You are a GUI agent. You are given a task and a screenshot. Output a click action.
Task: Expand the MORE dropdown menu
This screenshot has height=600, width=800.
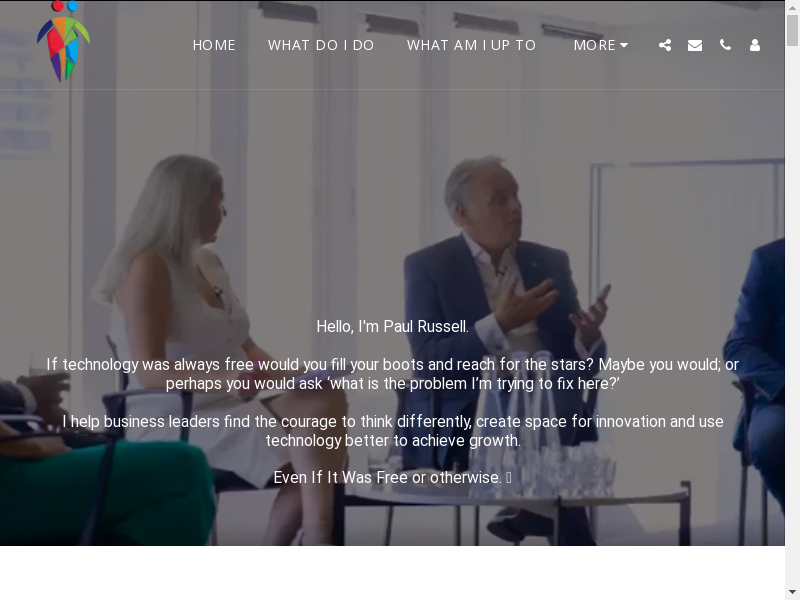(601, 45)
